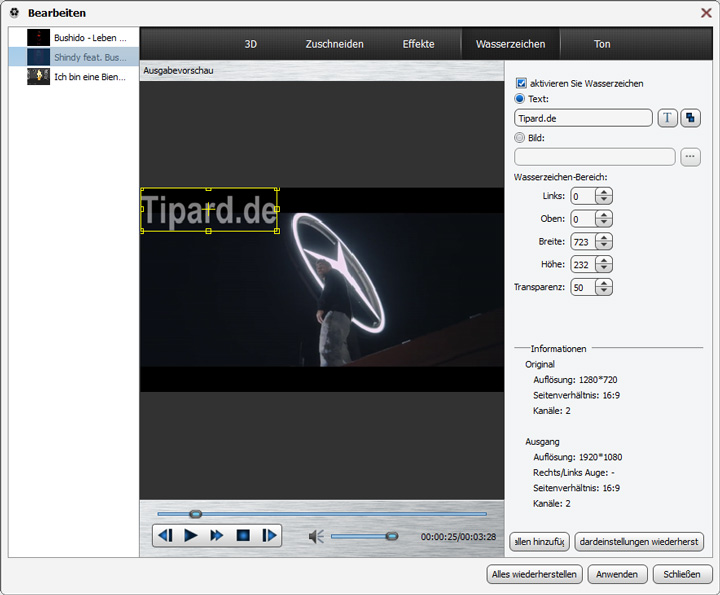
Task: Select the Bild watermark radio button
Action: [x=519, y=137]
